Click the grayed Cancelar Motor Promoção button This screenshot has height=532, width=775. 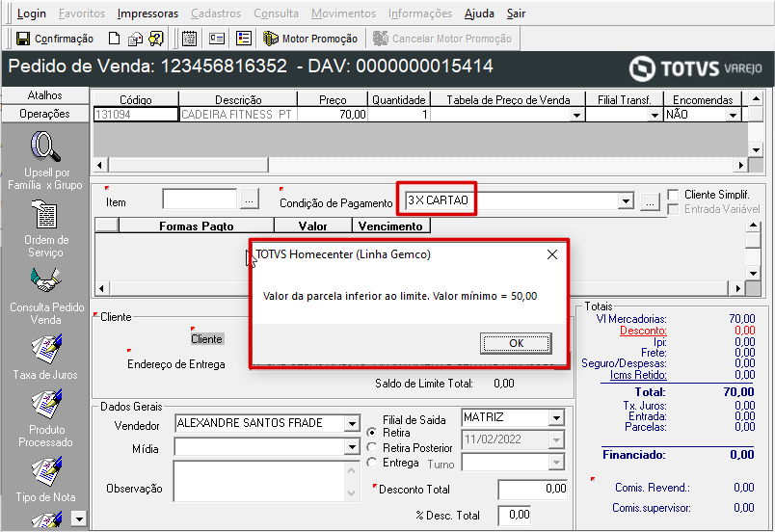pyautogui.click(x=442, y=39)
